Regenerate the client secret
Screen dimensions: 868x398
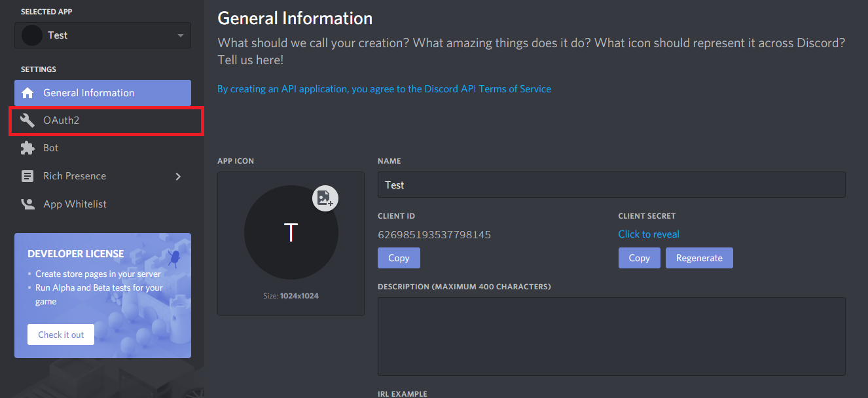699,258
